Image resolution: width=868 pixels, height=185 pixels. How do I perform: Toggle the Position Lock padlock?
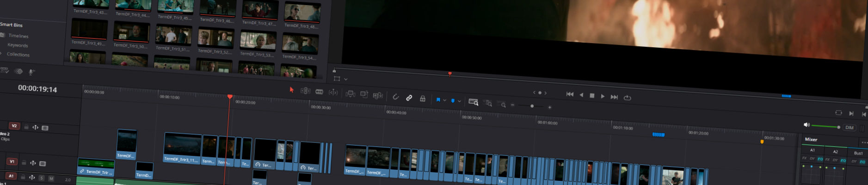tap(422, 99)
